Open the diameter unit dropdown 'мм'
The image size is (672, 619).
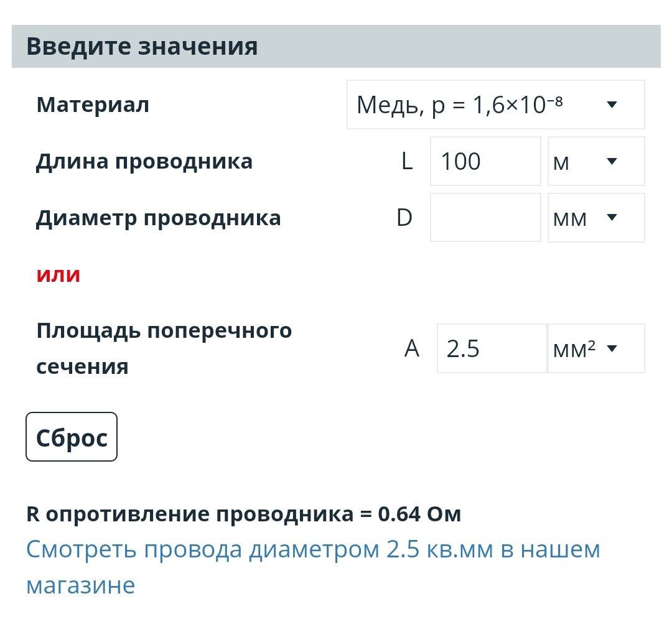(x=595, y=218)
